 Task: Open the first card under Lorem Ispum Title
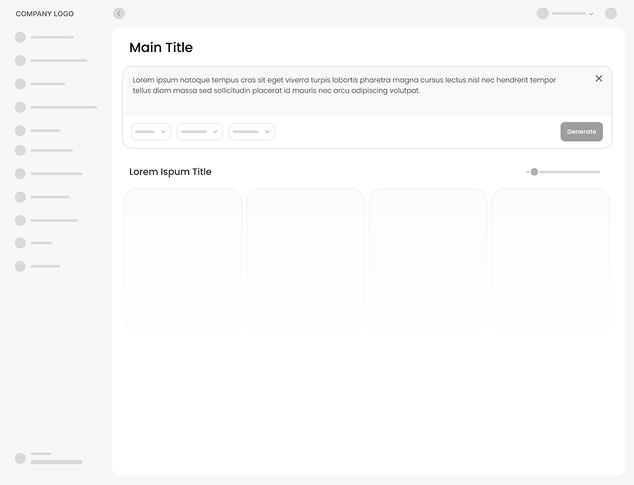point(183,258)
